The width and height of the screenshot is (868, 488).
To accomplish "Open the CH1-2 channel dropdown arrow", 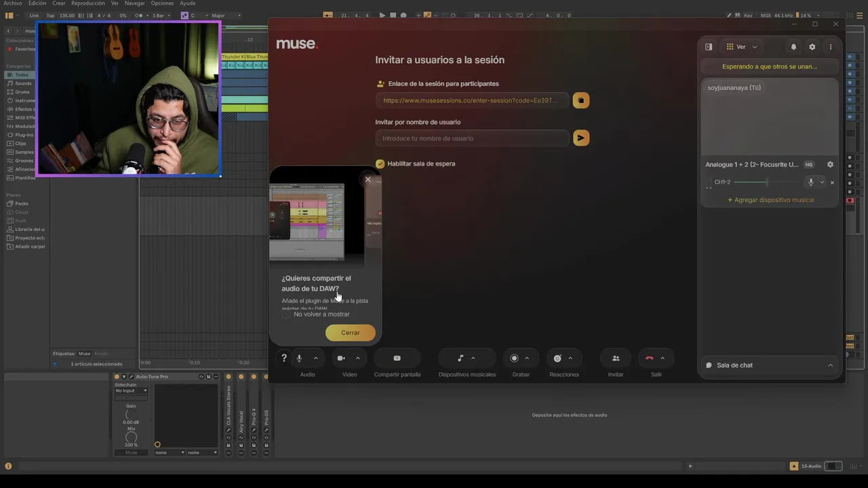I will 822,182.
